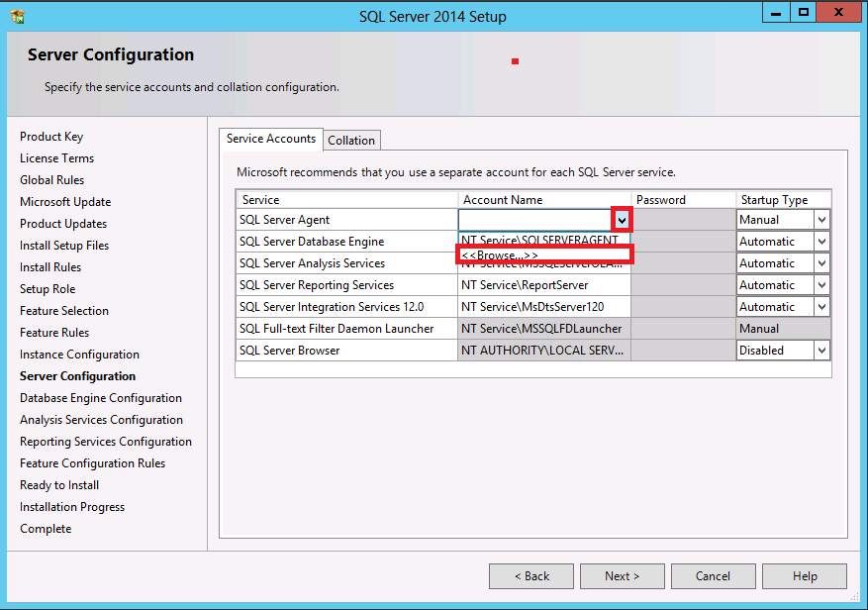Open Help for the setup wizard
The image size is (868, 610).
(805, 576)
